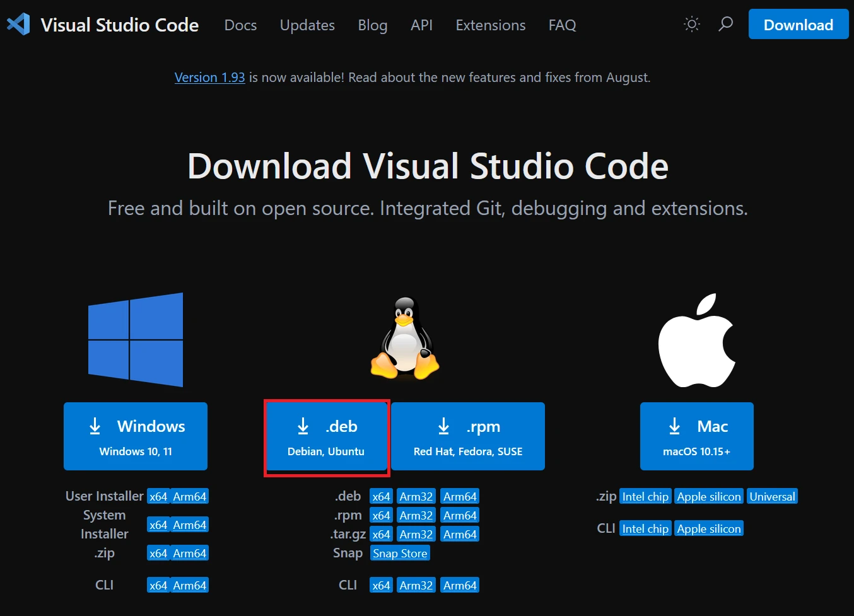Open the API nav link
Viewport: 854px width, 616px height.
coord(421,25)
